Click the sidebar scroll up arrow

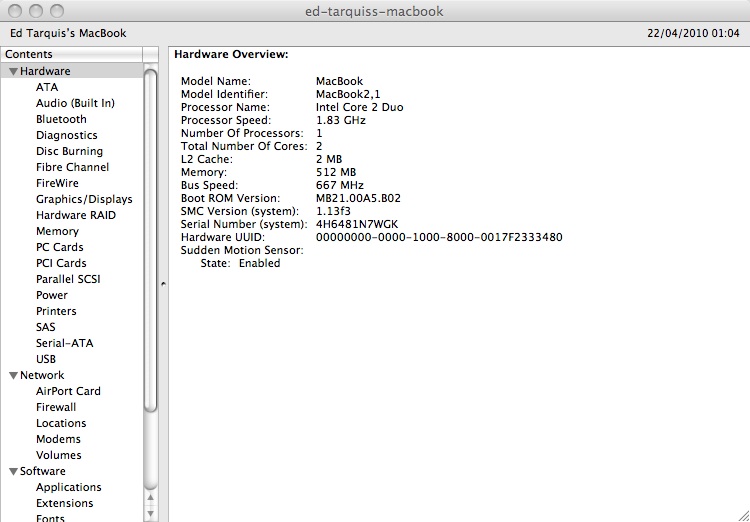(150, 498)
